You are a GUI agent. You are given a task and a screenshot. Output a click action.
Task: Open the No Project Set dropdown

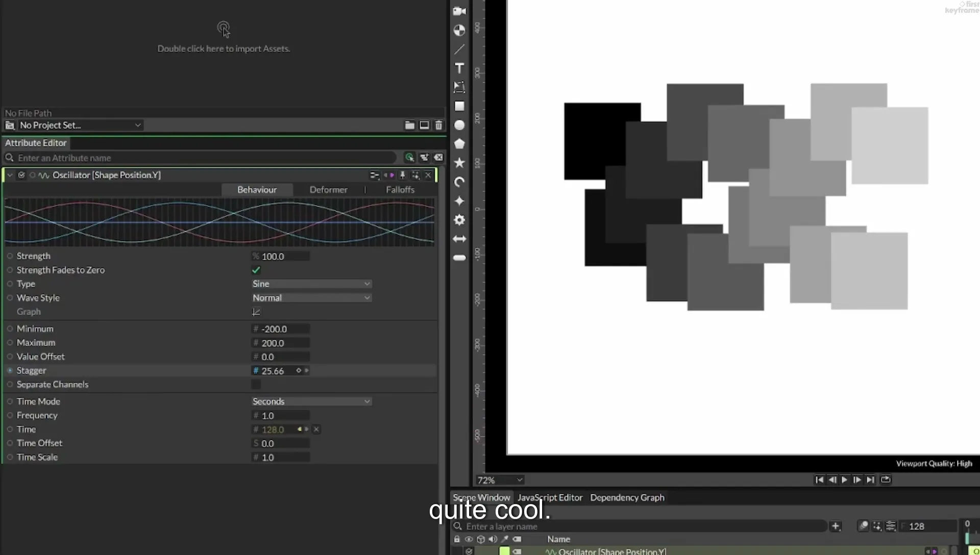tap(80, 125)
